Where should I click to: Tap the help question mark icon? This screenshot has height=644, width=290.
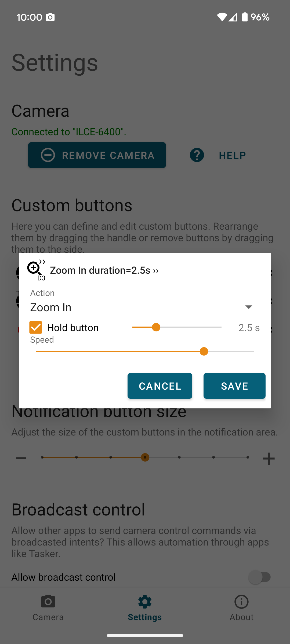(197, 155)
